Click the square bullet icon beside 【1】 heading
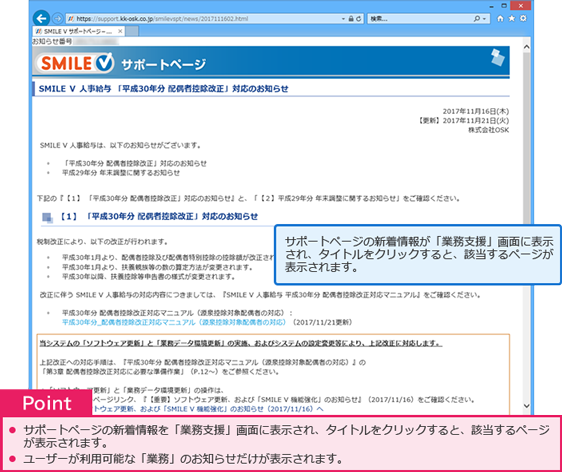Screen dimensions: 562x472 [x=47, y=217]
